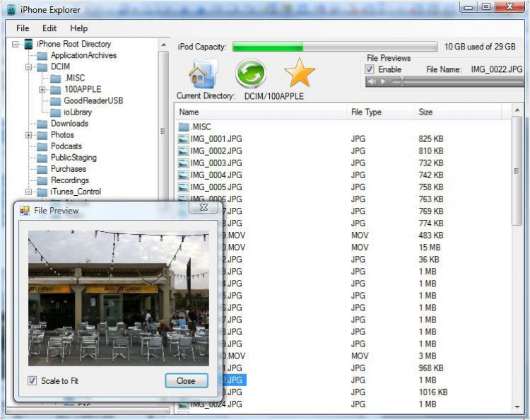Image resolution: width=530 pixels, height=420 pixels.
Task: Click the DCIM/100APPLE current directory text
Action: coord(274,96)
